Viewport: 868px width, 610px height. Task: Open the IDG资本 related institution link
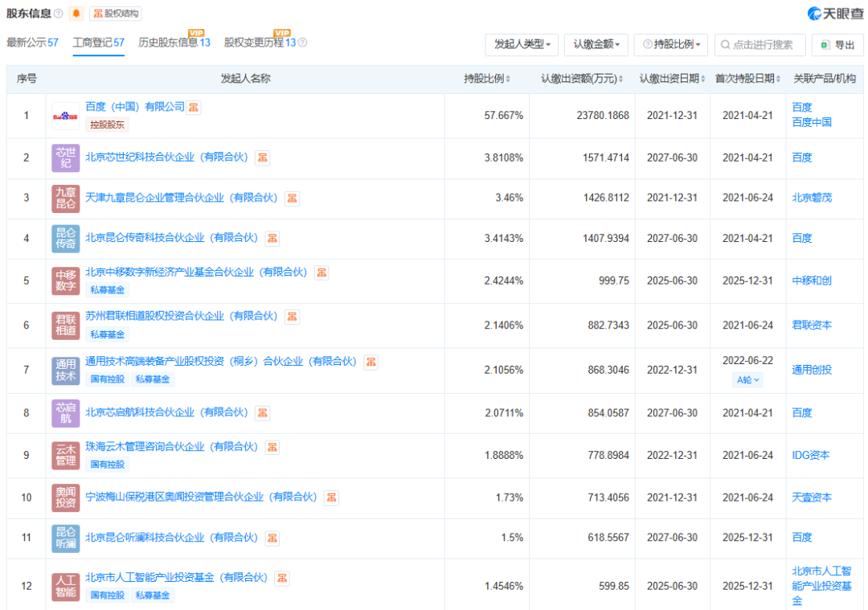810,455
